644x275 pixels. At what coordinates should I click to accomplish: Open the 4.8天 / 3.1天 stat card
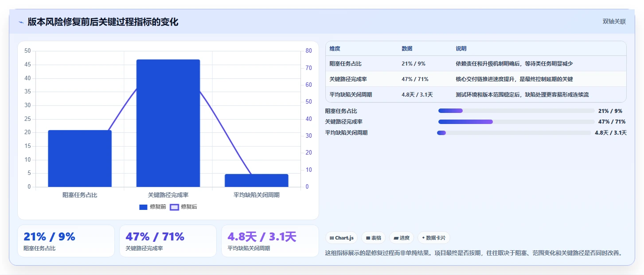[x=270, y=241]
